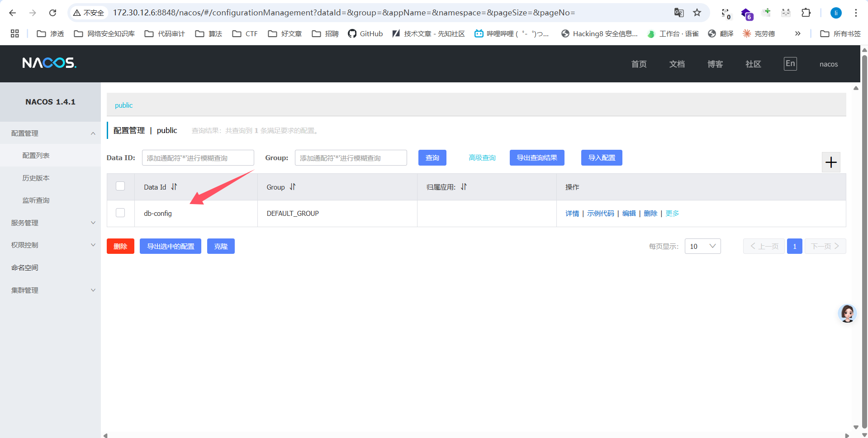Screen dimensions: 868x438
Task: Open the Hacking8 安全信息 bookmark
Action: (599, 33)
